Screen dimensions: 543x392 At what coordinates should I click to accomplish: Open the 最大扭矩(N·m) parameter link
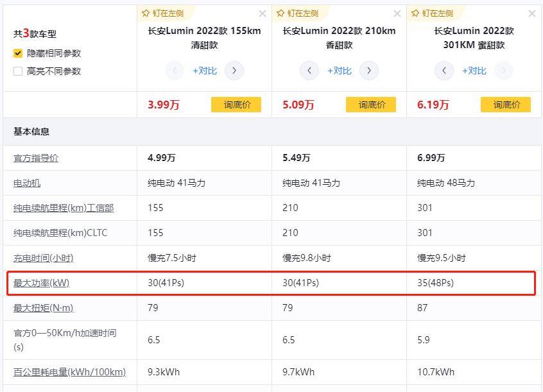coord(43,308)
